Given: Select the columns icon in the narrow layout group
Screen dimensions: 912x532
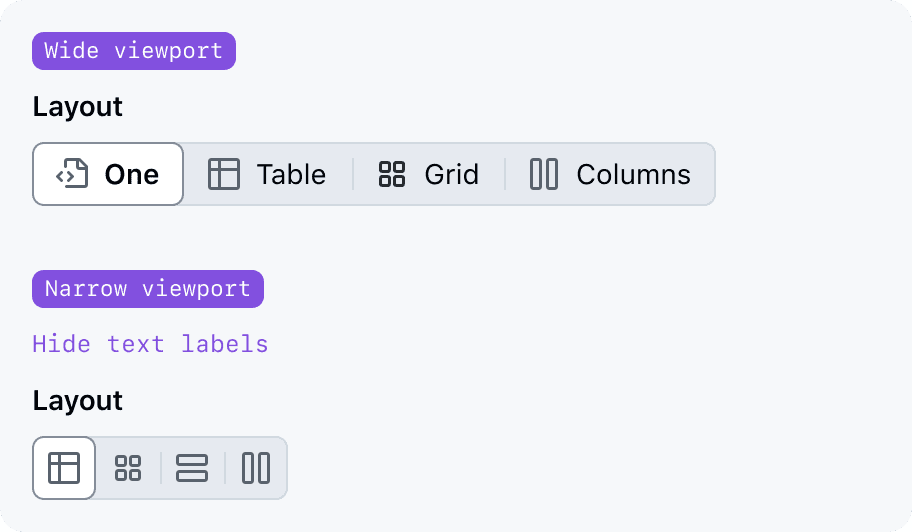Looking at the screenshot, I should 256,468.
